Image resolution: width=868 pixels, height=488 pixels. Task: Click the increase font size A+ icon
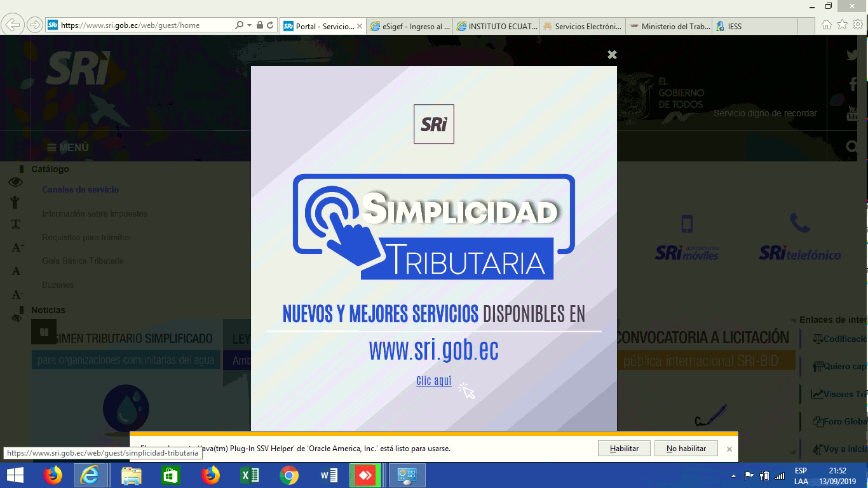17,248
